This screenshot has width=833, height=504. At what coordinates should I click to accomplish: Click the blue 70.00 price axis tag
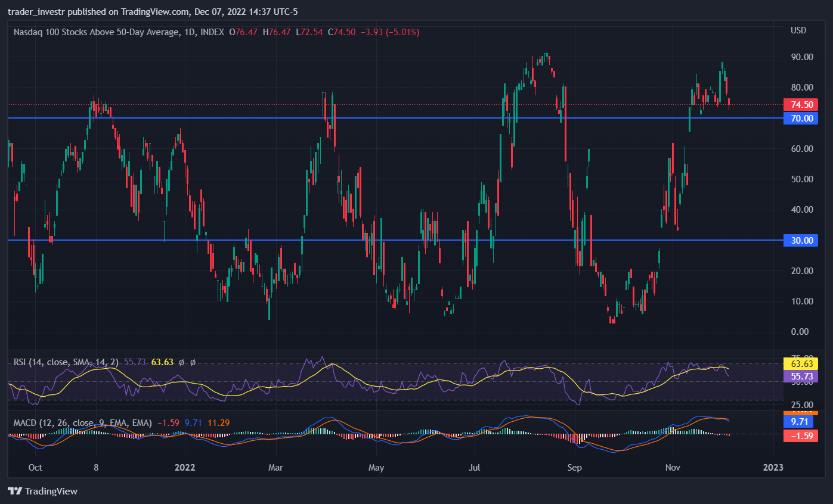tap(801, 119)
